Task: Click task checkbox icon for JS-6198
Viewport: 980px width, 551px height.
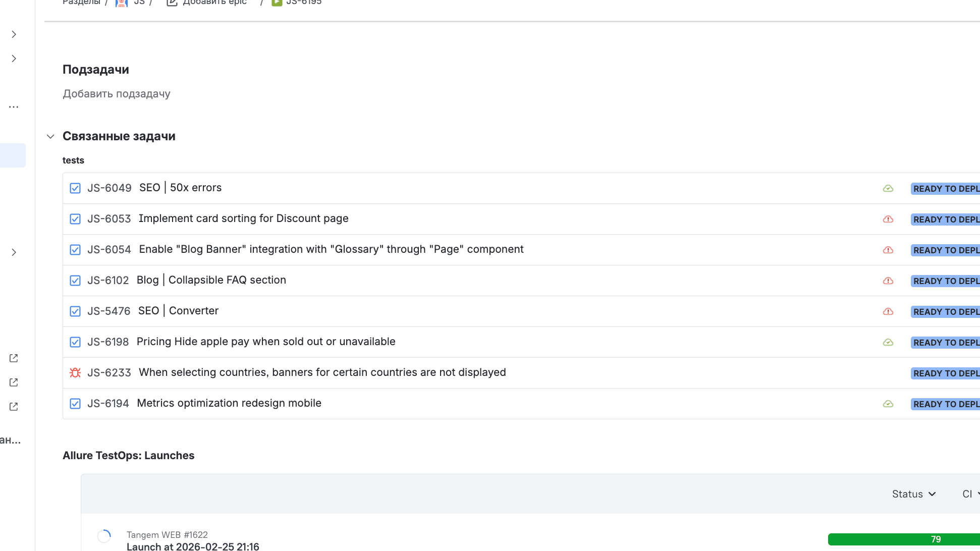Action: point(75,342)
